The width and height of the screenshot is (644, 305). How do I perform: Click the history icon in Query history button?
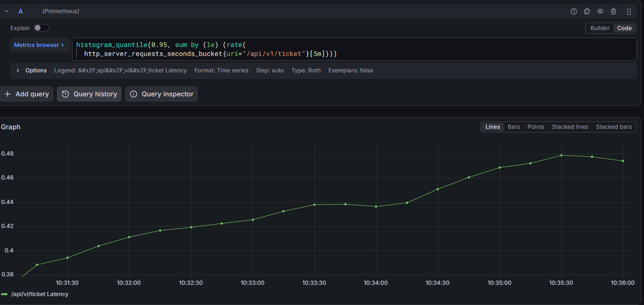[x=65, y=94]
